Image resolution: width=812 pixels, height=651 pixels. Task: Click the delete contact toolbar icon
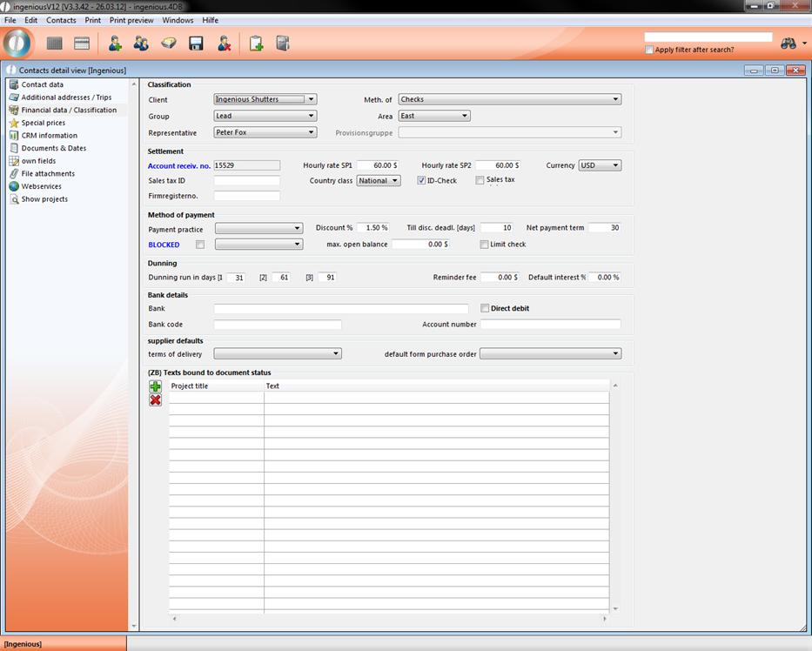click(x=224, y=44)
